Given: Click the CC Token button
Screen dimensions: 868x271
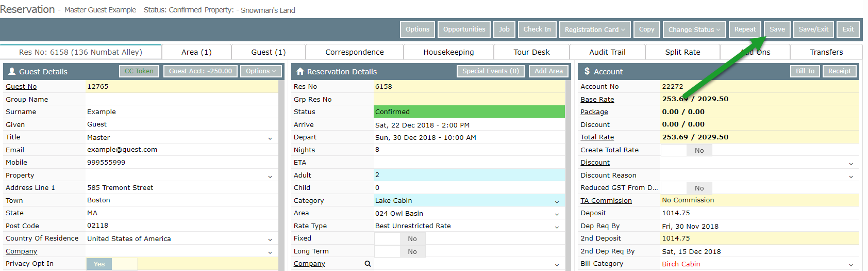Looking at the screenshot, I should (x=139, y=71).
